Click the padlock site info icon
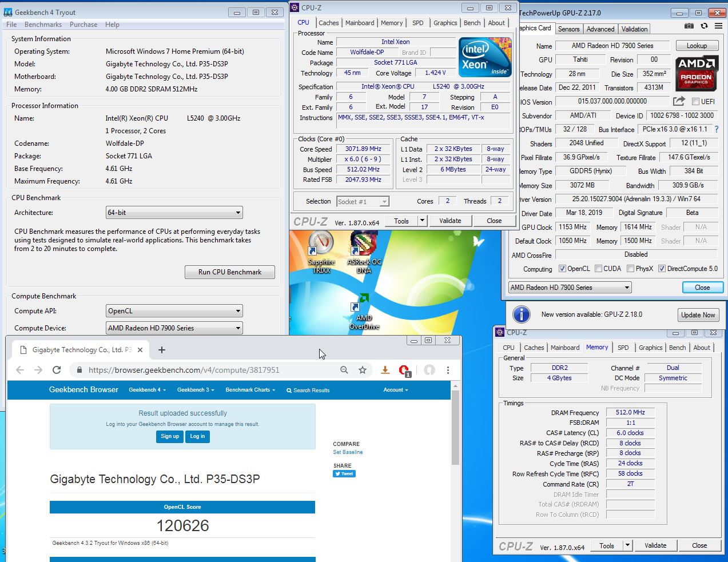The height and width of the screenshot is (562, 728). point(79,370)
